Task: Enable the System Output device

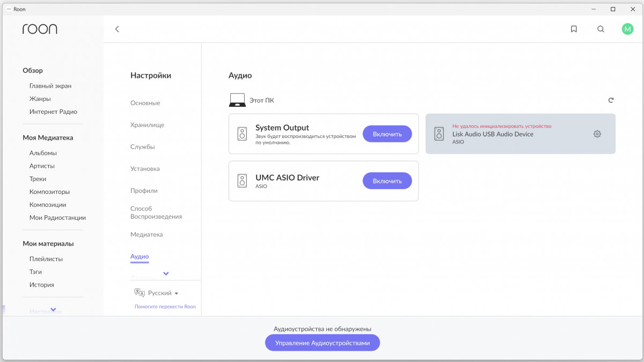Action: click(387, 134)
